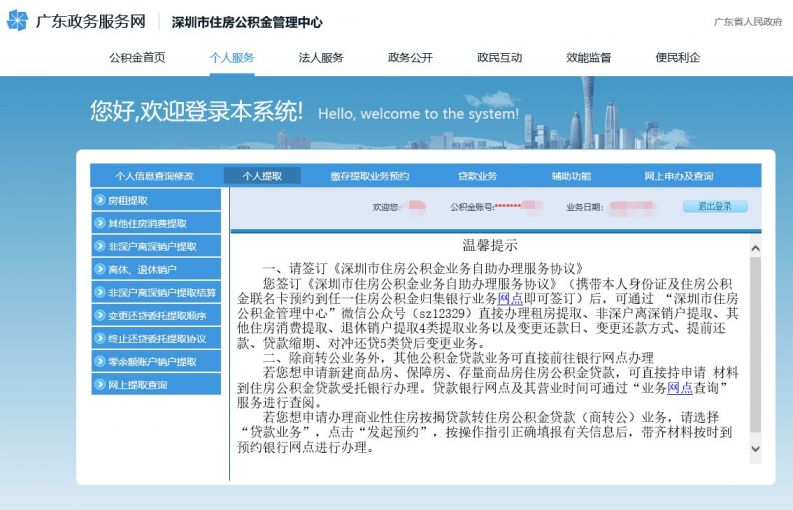Click the 业务日期 label

[x=585, y=206]
